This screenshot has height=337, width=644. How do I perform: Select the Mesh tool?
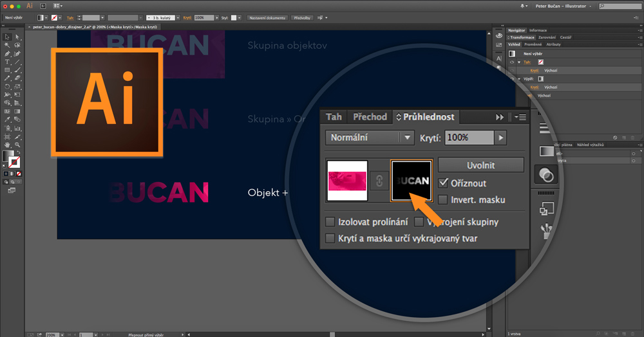pyautogui.click(x=7, y=111)
